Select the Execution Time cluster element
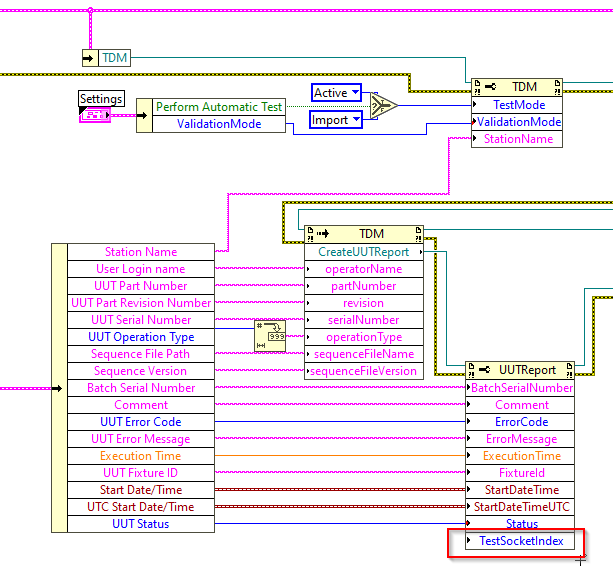613x570 pixels. [x=141, y=456]
